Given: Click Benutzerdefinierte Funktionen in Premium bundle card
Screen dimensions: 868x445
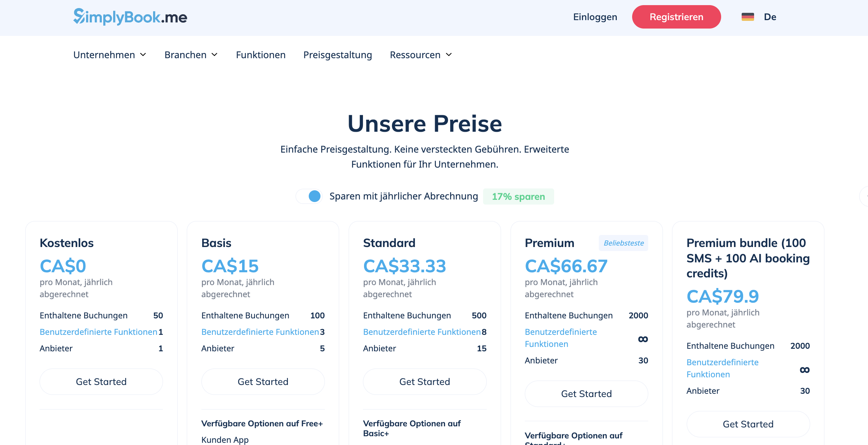Looking at the screenshot, I should [x=722, y=368].
